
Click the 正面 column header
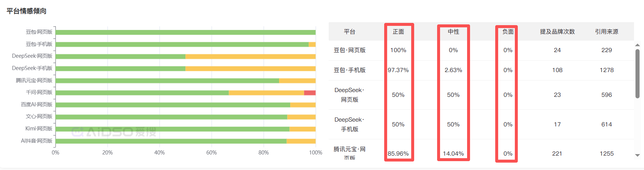click(x=398, y=32)
